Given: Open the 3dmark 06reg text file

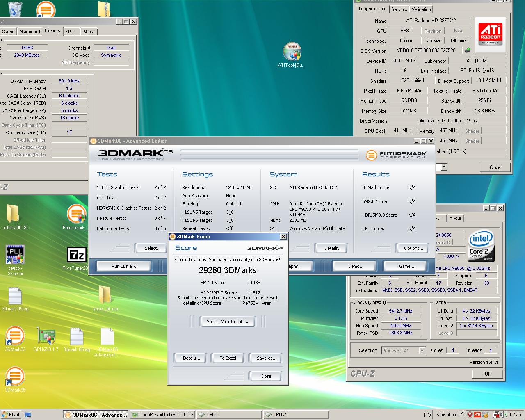Looking at the screenshot, I should pyautogui.click(x=77, y=336).
